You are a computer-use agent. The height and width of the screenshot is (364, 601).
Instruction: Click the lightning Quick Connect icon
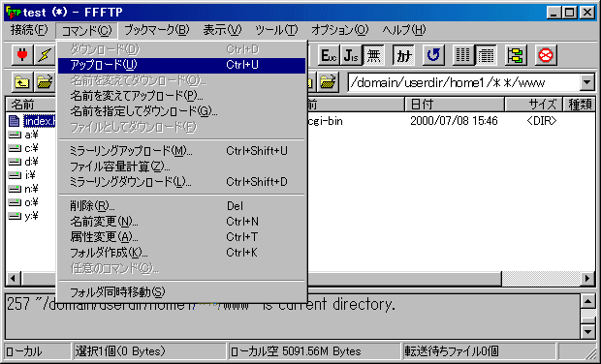(x=45, y=55)
